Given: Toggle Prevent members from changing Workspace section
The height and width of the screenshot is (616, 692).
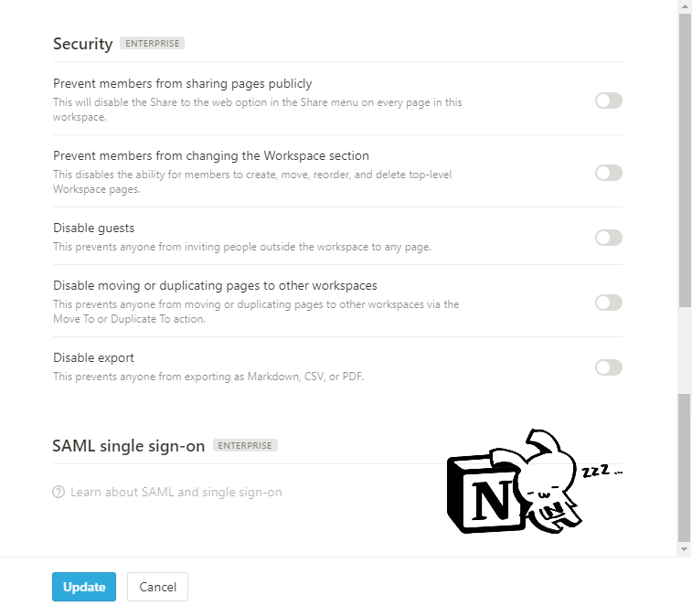Looking at the screenshot, I should [x=609, y=173].
